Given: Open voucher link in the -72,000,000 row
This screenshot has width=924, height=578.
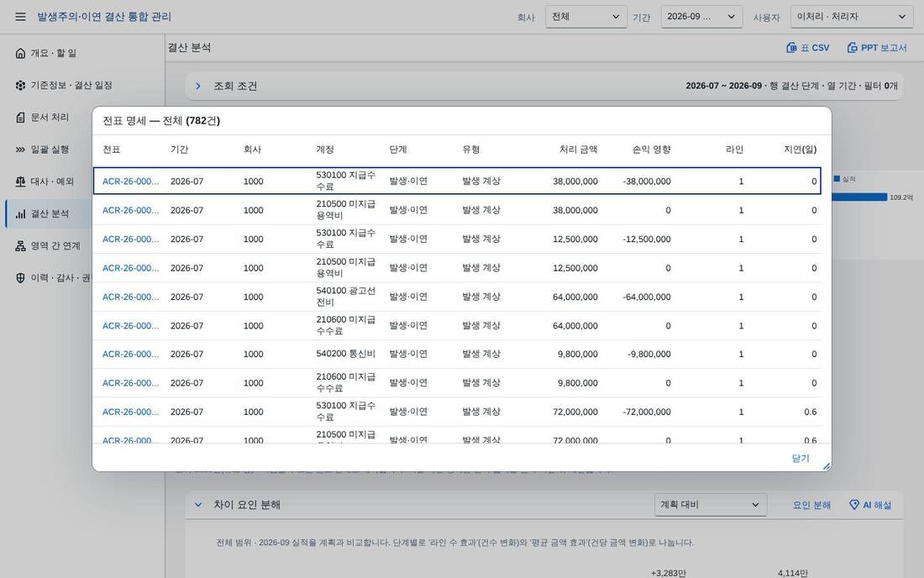Looking at the screenshot, I should pyautogui.click(x=130, y=412).
